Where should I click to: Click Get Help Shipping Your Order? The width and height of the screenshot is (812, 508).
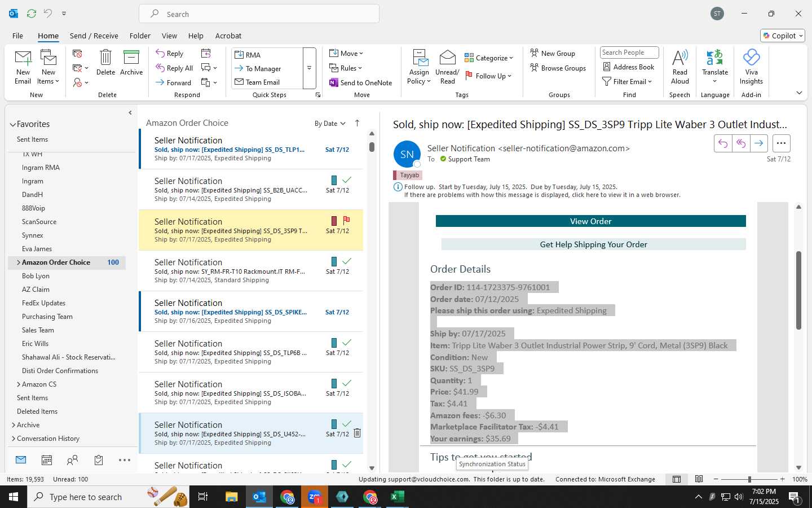(x=593, y=244)
